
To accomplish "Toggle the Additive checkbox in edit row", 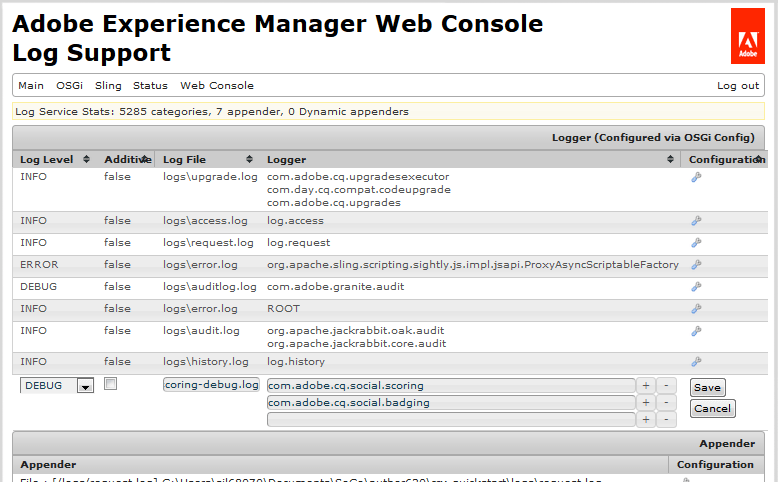I will (x=111, y=384).
